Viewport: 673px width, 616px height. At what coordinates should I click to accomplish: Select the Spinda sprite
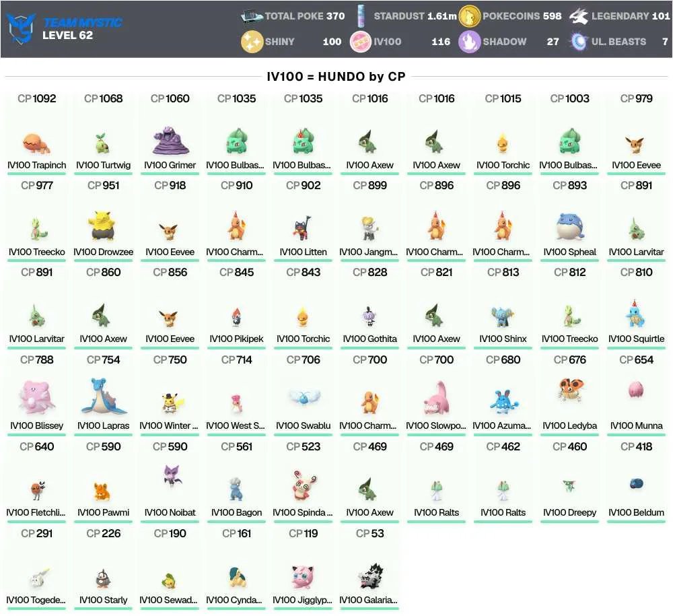[x=304, y=485]
